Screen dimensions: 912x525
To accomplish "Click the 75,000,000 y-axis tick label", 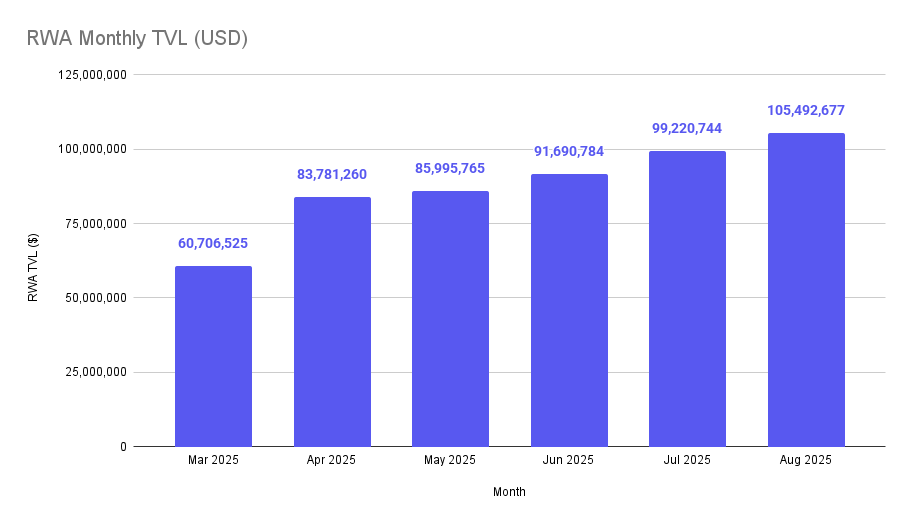I will (x=95, y=224).
